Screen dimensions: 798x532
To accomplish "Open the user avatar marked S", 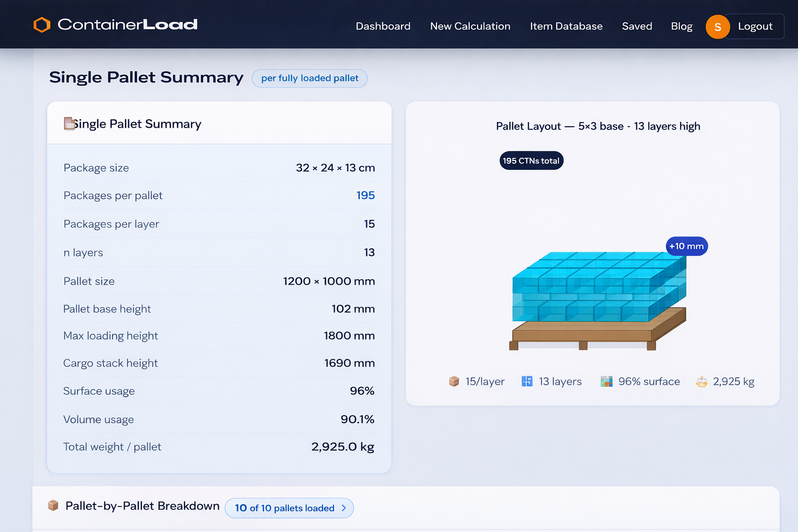I will coord(717,26).
